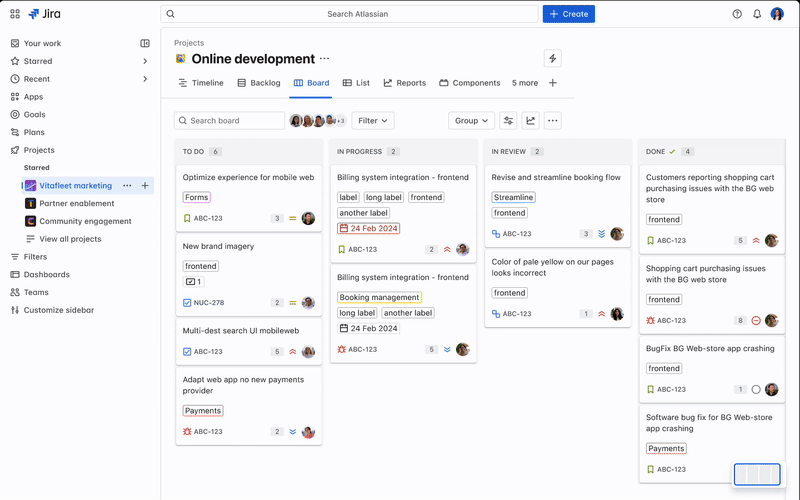This screenshot has height=500, width=800.
Task: Click assignee avatar on New brand imagery card
Action: click(308, 303)
